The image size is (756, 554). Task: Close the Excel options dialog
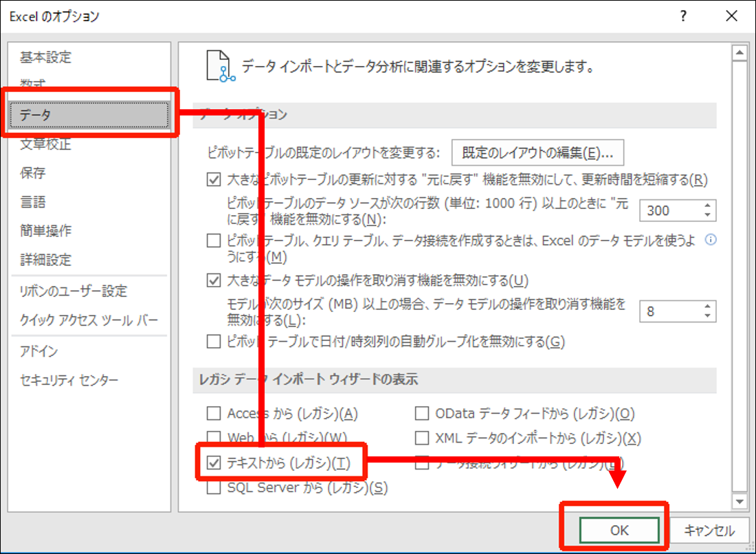[x=731, y=16]
